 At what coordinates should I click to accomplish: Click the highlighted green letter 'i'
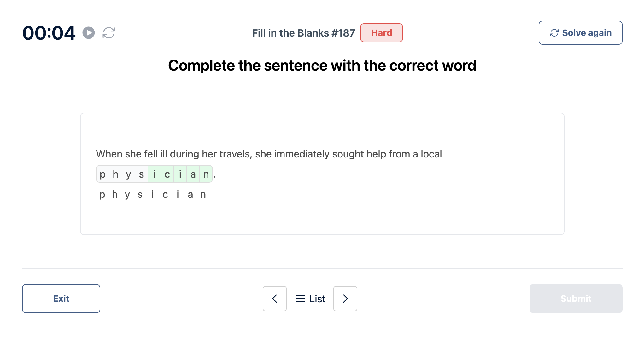pos(154,174)
